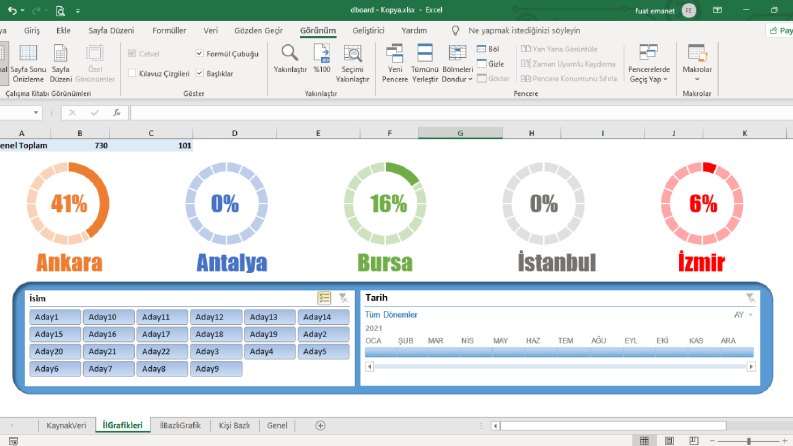Click the ribbon display options icon

point(717,10)
